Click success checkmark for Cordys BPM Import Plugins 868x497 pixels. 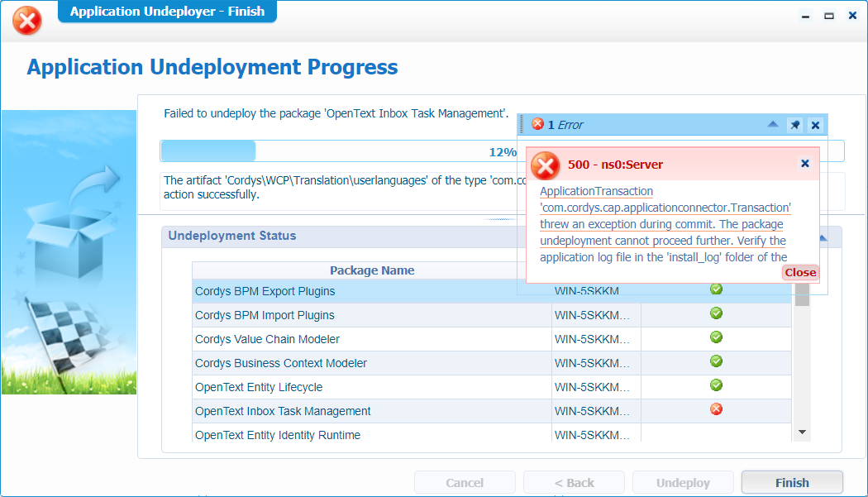(x=717, y=313)
